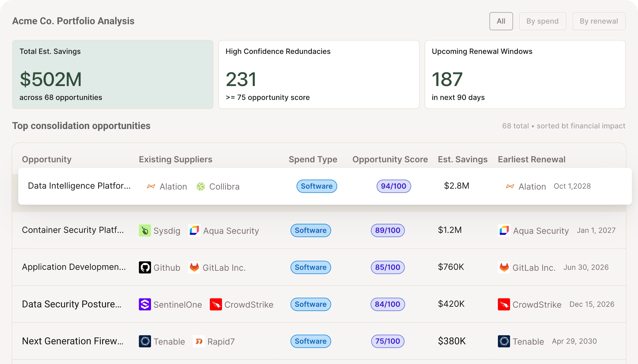Click the Rapid7 supplier name
Viewport: 638px width, 364px height.
[x=221, y=342]
